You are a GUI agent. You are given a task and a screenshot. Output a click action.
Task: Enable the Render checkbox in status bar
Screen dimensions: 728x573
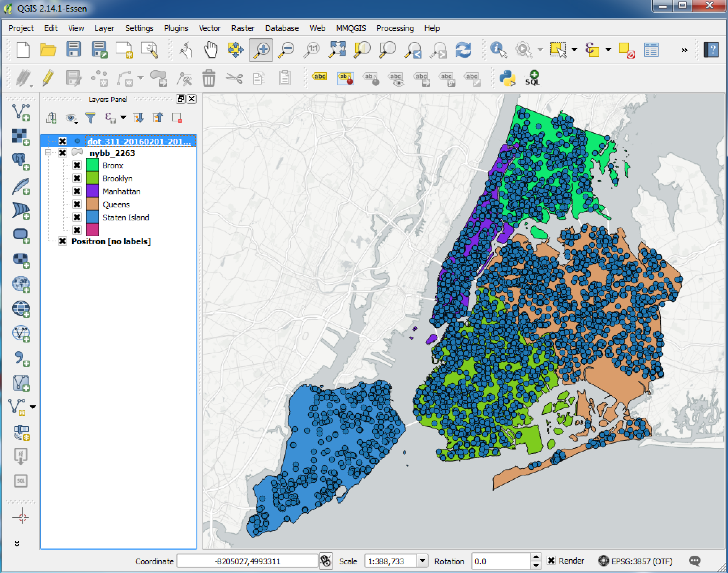[552, 561]
